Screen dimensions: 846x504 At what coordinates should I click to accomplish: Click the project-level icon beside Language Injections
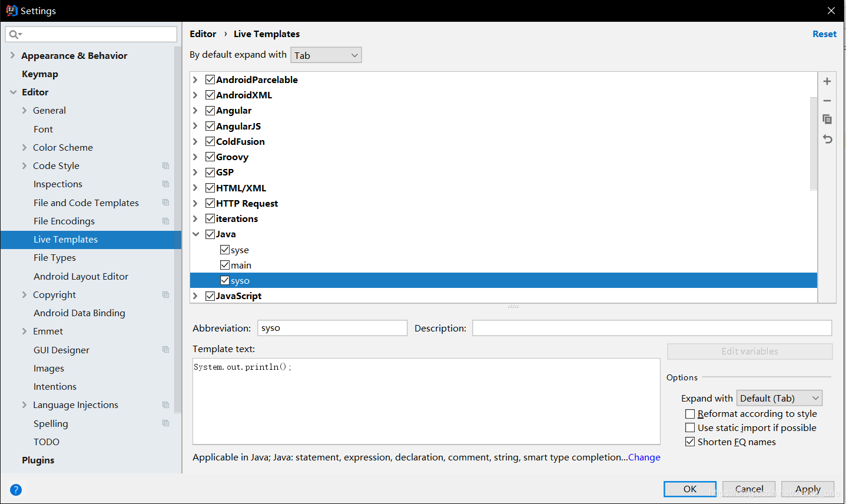(165, 405)
